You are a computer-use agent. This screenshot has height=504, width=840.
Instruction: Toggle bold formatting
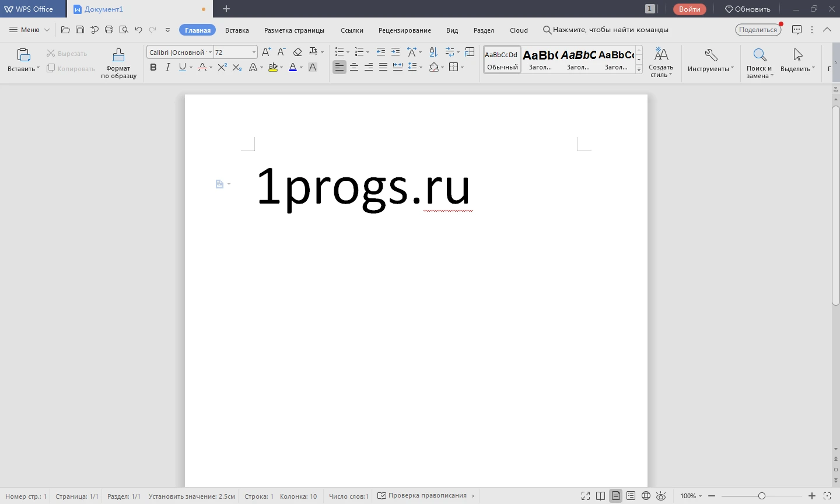click(x=153, y=68)
